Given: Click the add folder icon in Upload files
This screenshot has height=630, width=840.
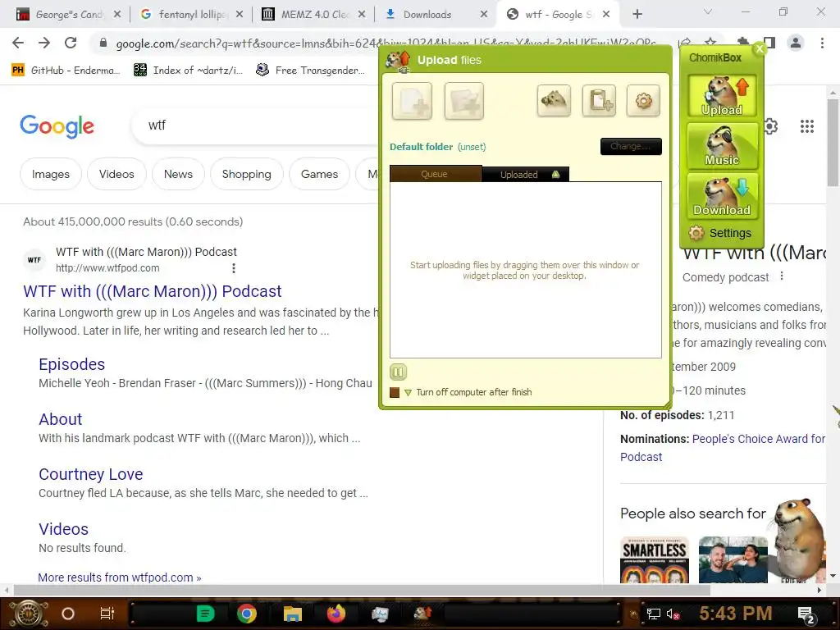Looking at the screenshot, I should (464, 101).
